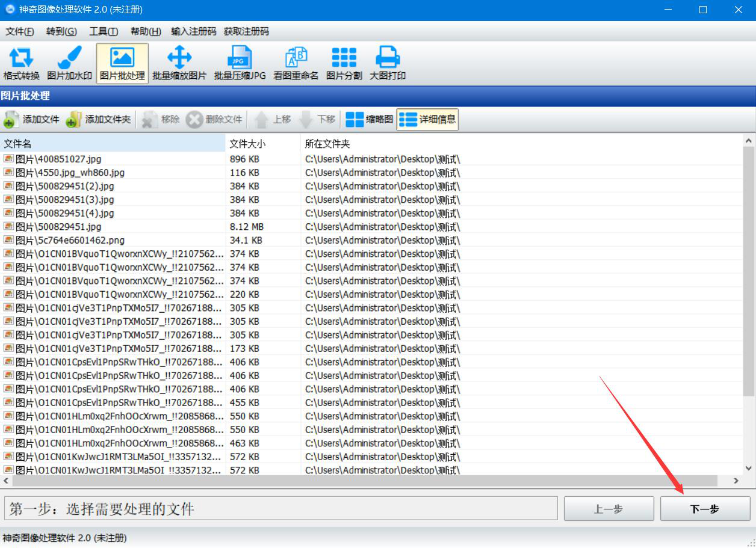Select file 图片\400851027.jpg in the list
This screenshot has height=548, width=756.
coord(58,159)
